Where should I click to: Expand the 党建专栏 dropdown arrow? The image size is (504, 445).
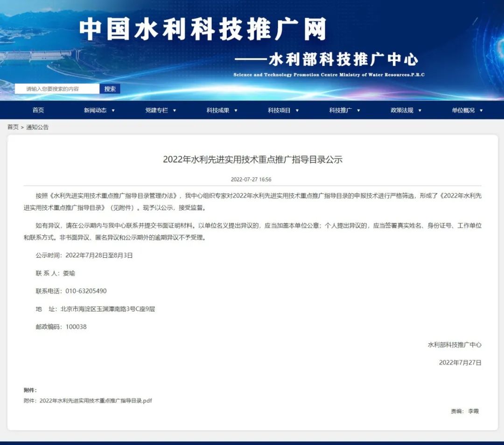tap(175, 111)
